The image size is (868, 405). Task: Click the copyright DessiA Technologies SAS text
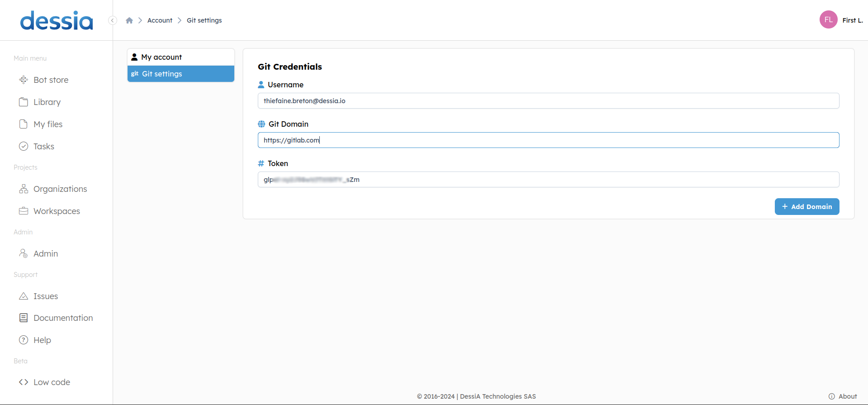point(476,396)
